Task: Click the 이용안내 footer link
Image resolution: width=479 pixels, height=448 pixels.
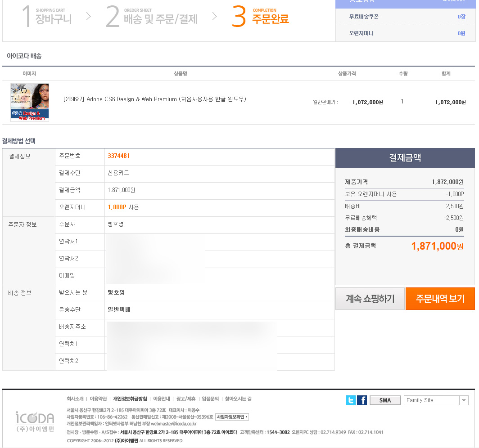Action: pos(162,399)
